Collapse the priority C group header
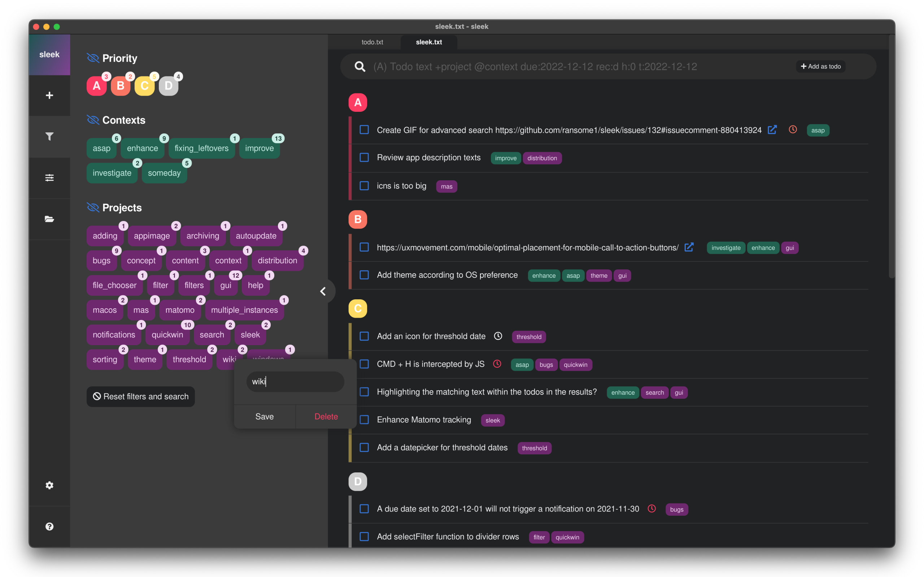 pyautogui.click(x=357, y=308)
